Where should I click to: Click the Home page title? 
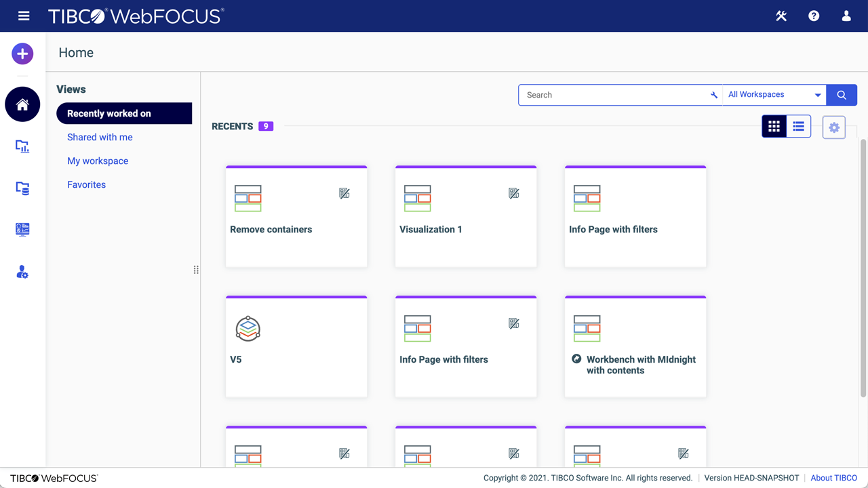coord(76,53)
